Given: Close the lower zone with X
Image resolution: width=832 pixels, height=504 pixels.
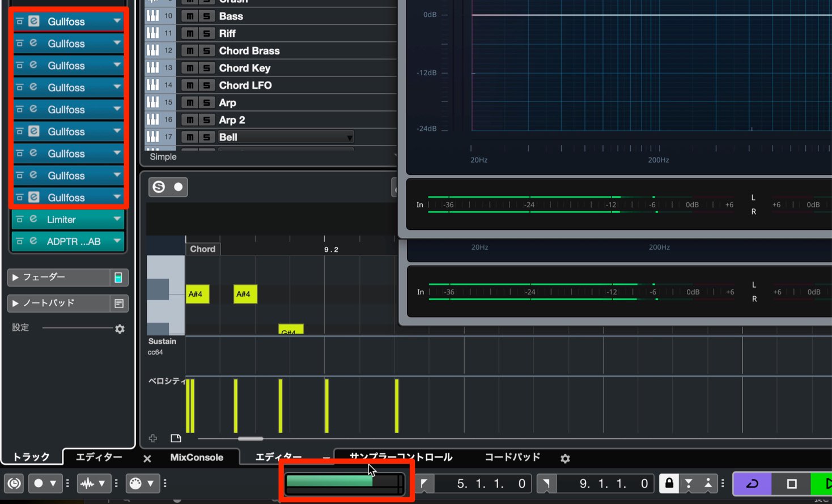Looking at the screenshot, I should pyautogui.click(x=147, y=459).
